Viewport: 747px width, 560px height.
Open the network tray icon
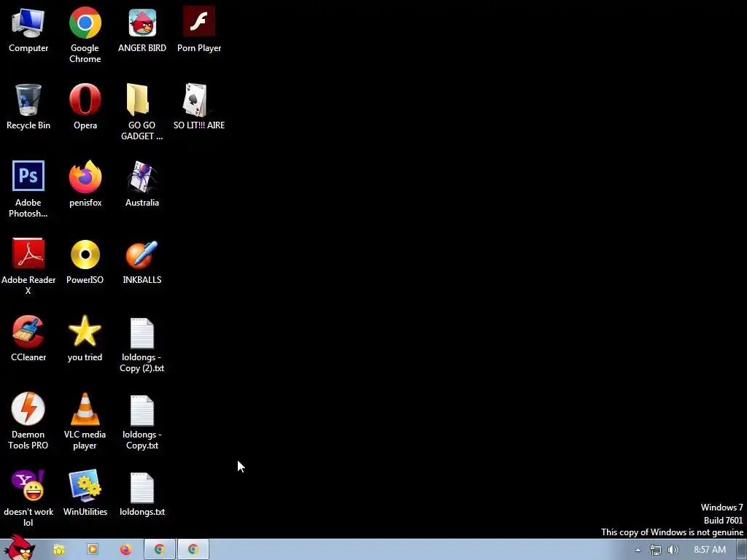tap(656, 550)
